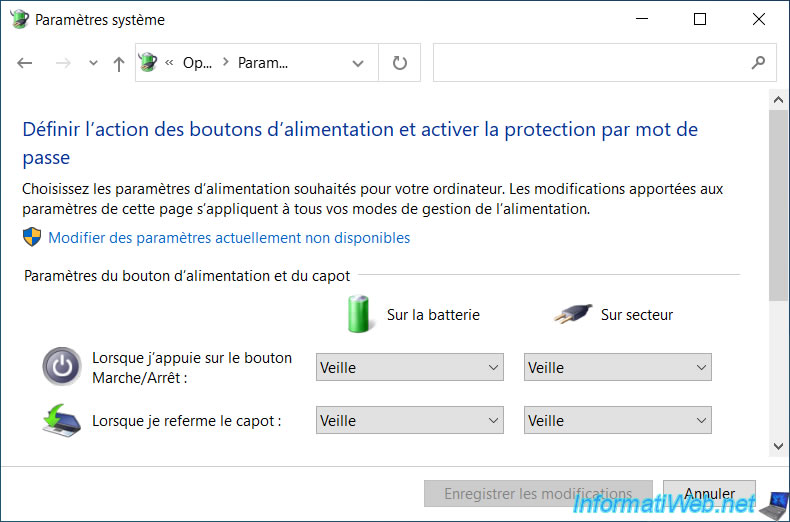Screen dimensions: 790x522
Task: Click the Annuler button
Action: 709,493
